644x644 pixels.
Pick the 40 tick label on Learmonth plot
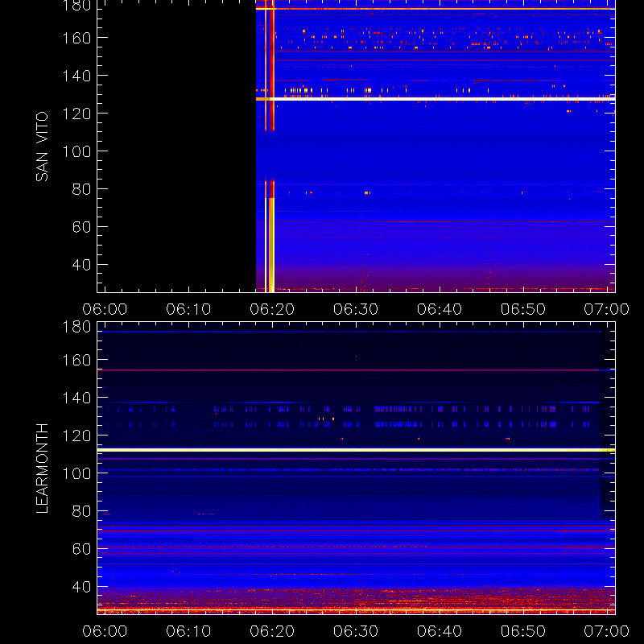point(82,587)
